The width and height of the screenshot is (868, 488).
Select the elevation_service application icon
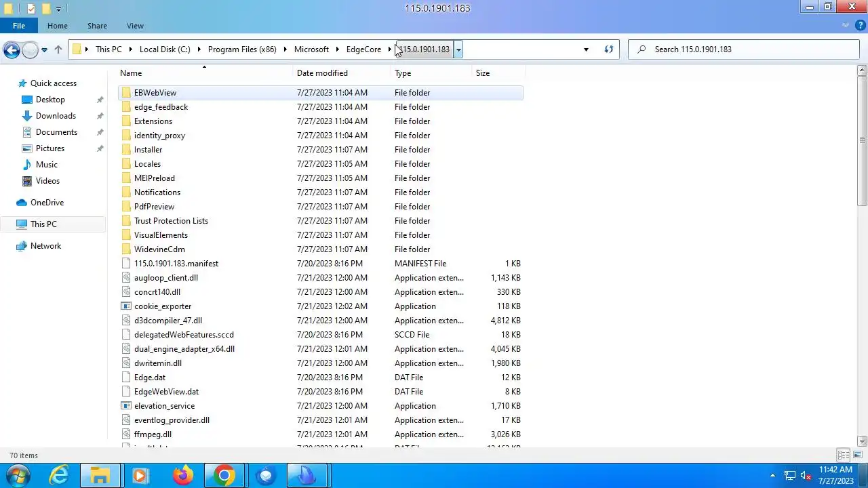[x=126, y=406]
